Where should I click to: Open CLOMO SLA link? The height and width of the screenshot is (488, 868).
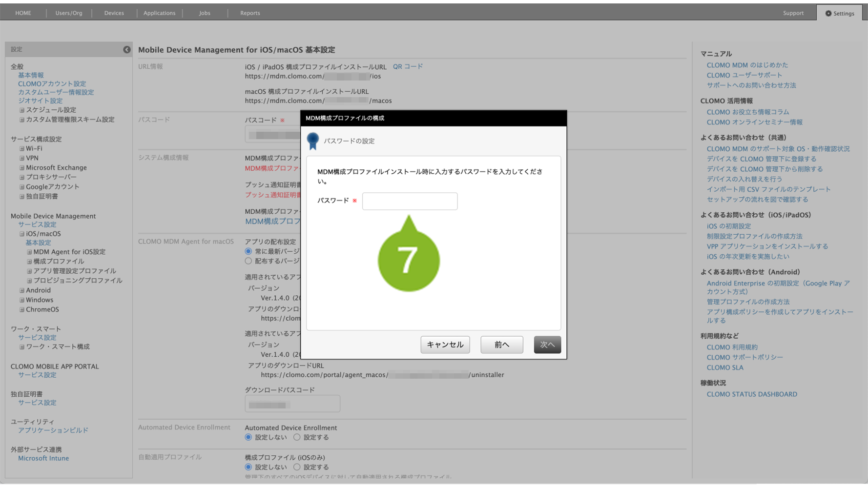tap(725, 368)
